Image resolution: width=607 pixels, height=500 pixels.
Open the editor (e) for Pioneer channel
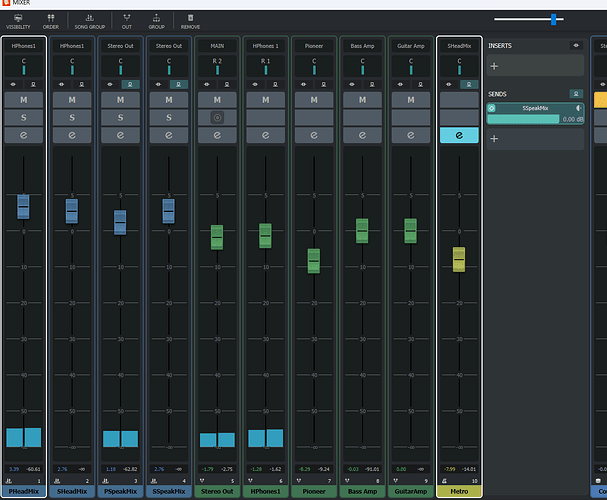(314, 135)
